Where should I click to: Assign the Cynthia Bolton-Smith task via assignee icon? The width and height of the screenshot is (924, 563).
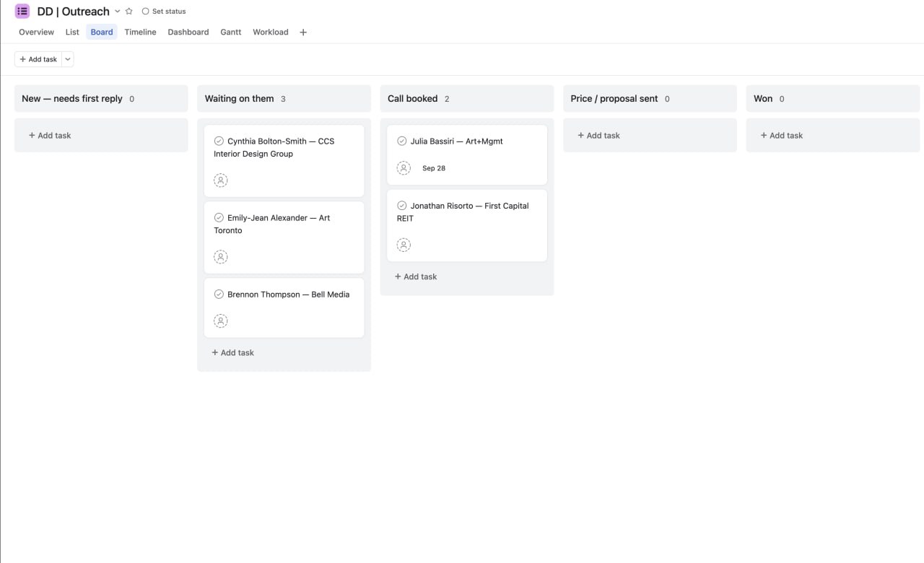[221, 180]
